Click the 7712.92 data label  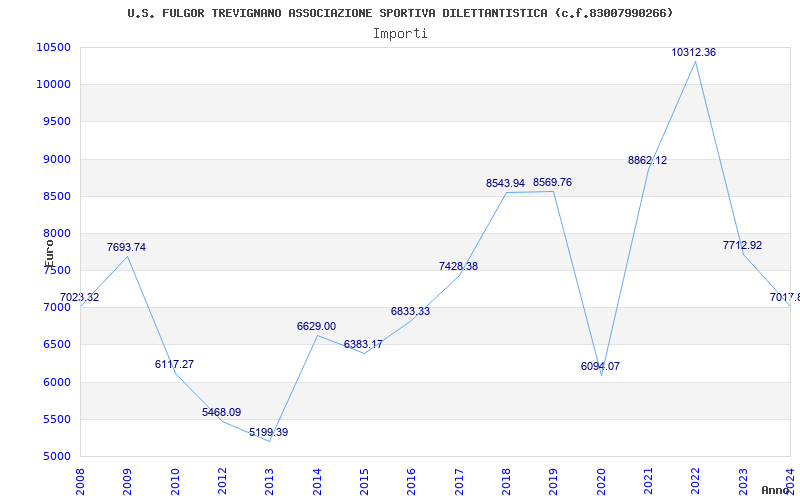[742, 245]
